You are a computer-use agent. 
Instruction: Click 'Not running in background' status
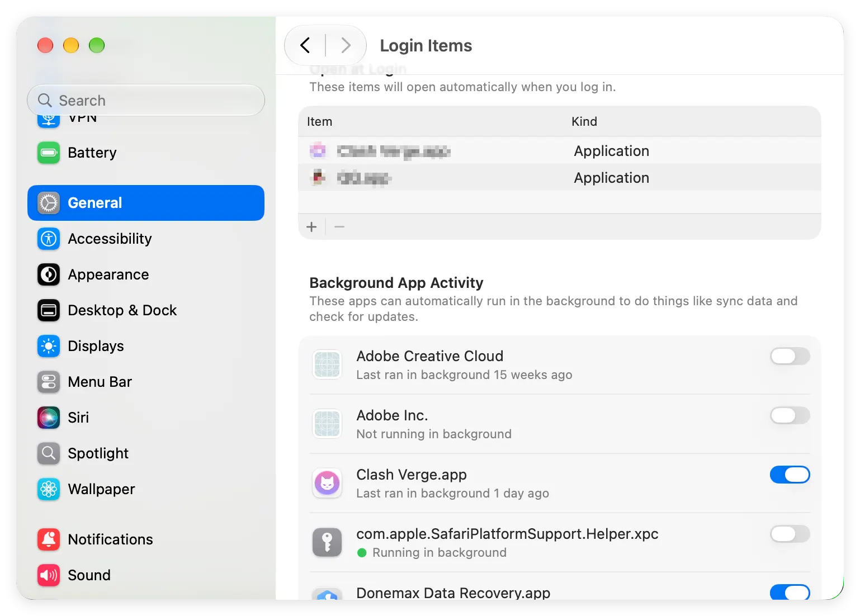434,434
